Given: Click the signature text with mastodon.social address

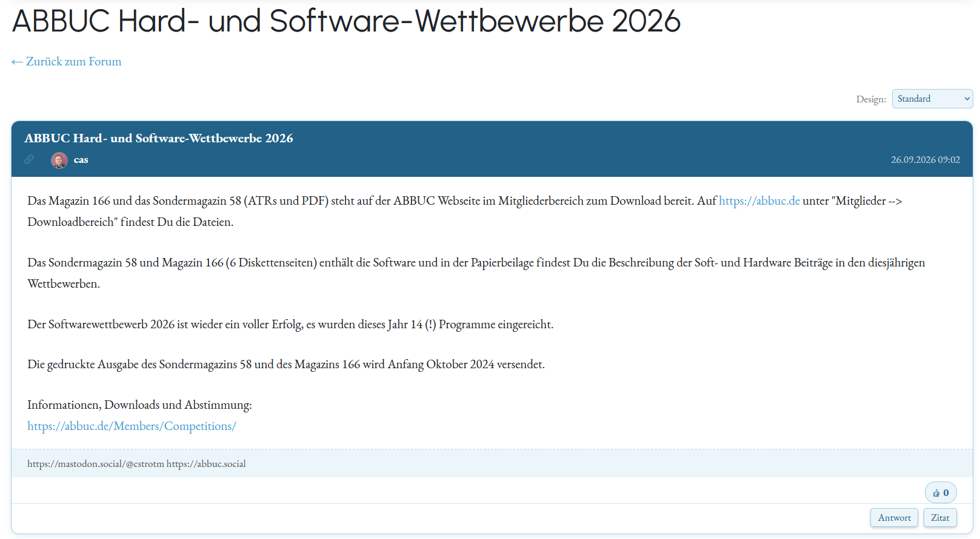Looking at the screenshot, I should click(x=136, y=464).
